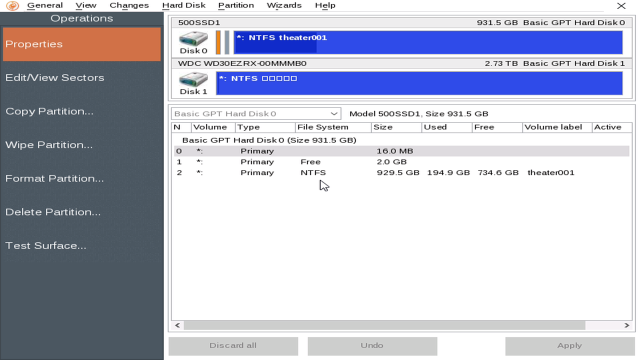Sort by the Size column header
Screen dimensions: 640x360
click(x=396, y=127)
